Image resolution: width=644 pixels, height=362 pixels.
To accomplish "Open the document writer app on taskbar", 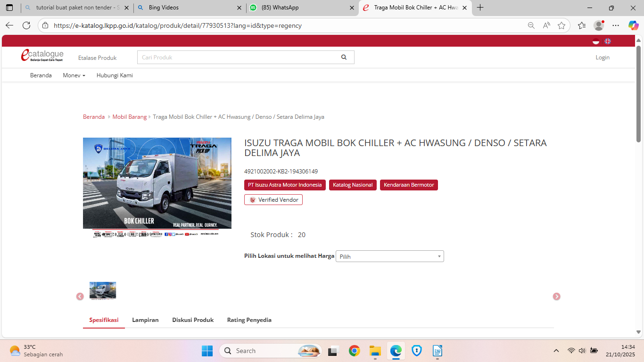I will (x=438, y=351).
